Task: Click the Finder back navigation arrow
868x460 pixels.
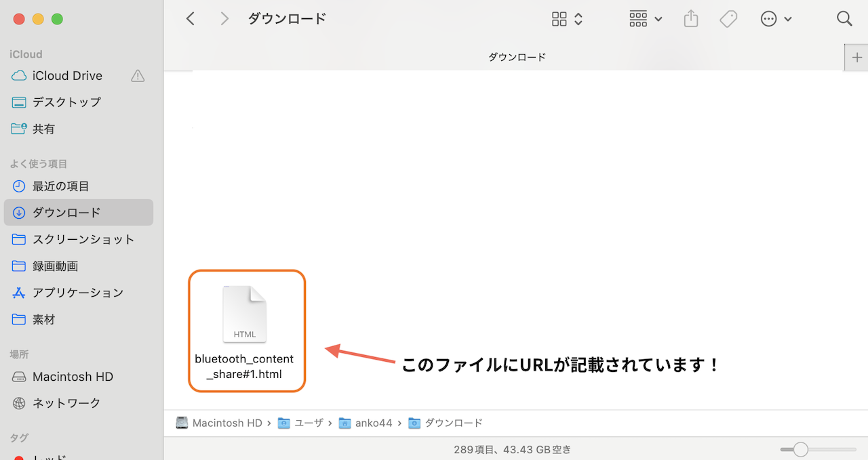Action: (191, 19)
